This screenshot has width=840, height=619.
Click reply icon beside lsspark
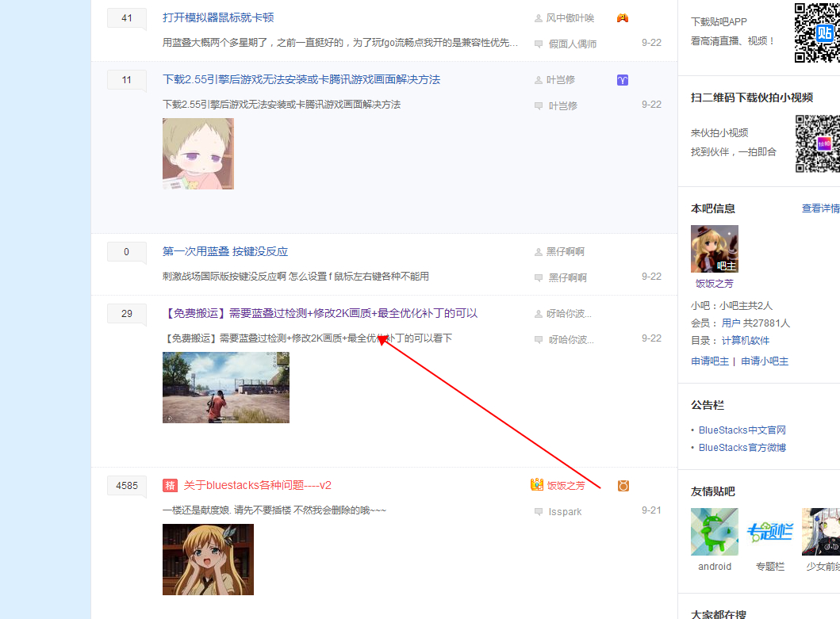(539, 512)
